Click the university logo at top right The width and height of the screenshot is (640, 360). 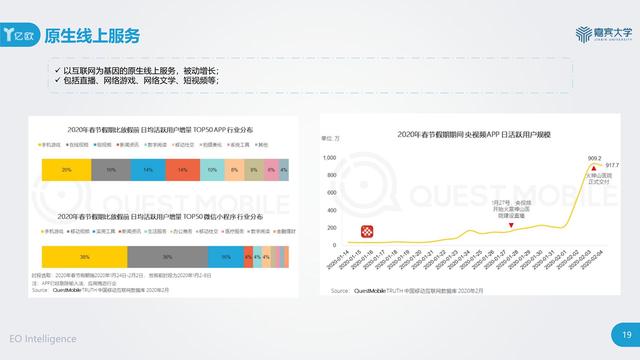point(604,34)
